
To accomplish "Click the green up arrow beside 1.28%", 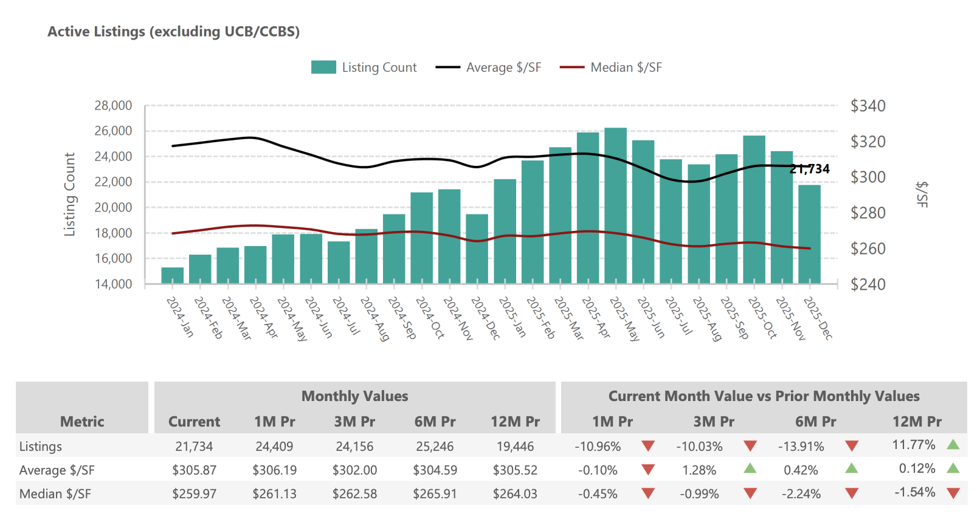I will (750, 468).
